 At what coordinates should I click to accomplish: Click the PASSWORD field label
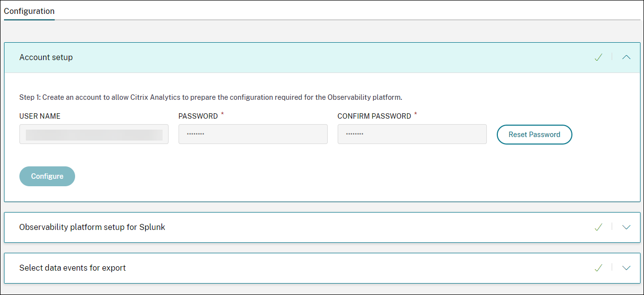pos(198,116)
